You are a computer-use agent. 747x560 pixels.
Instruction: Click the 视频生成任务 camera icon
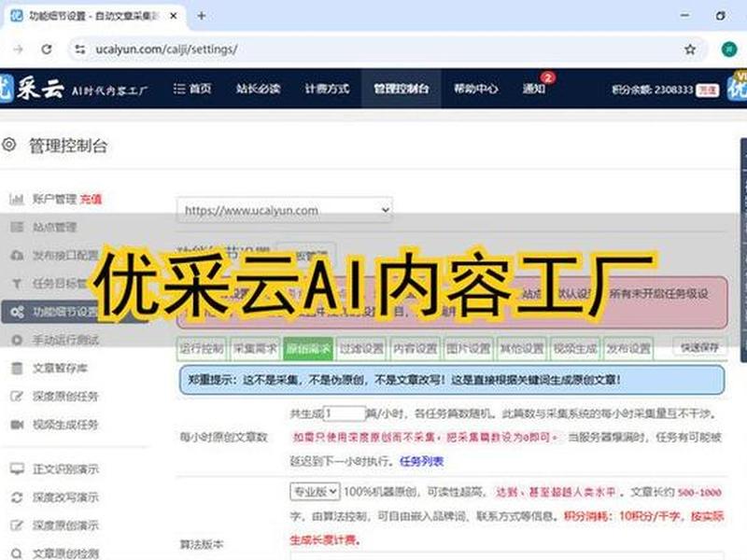(17, 425)
